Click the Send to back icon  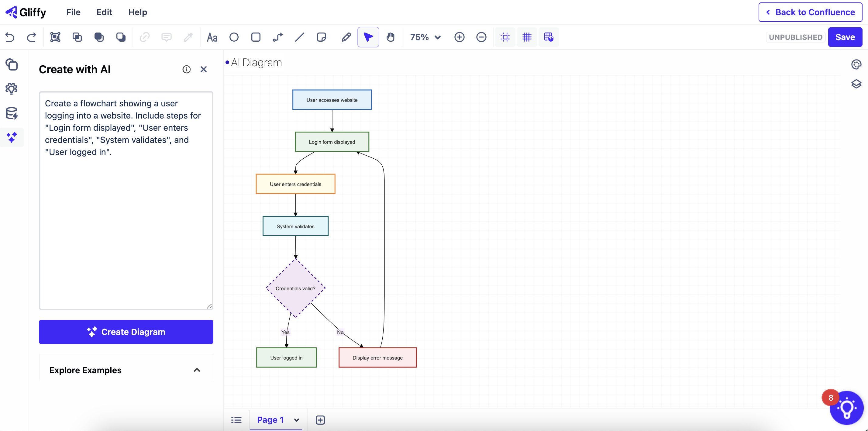coord(121,37)
